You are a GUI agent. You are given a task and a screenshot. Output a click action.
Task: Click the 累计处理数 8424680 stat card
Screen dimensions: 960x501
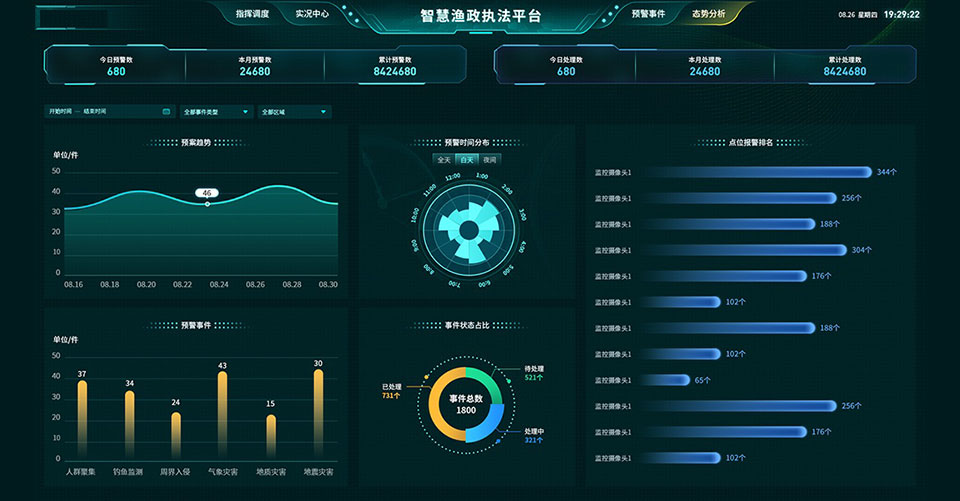pyautogui.click(x=844, y=66)
